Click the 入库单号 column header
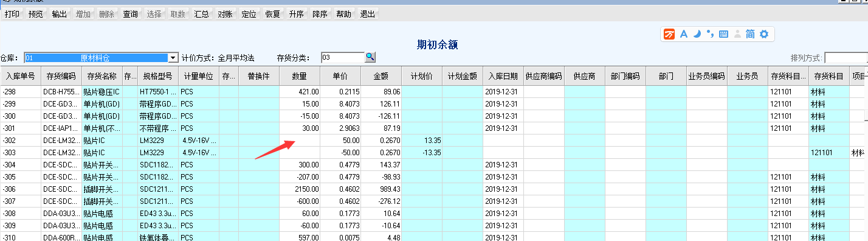The height and width of the screenshot is (241, 868). point(20,76)
